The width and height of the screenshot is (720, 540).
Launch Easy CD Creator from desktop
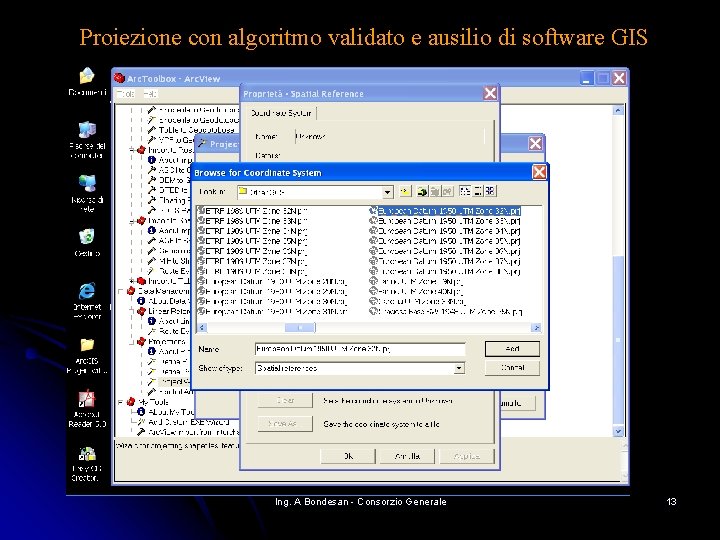(x=87, y=464)
